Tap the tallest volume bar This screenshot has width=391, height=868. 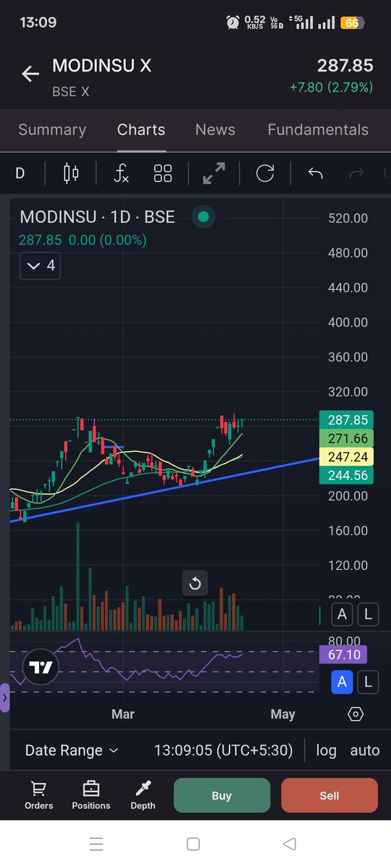click(x=77, y=575)
